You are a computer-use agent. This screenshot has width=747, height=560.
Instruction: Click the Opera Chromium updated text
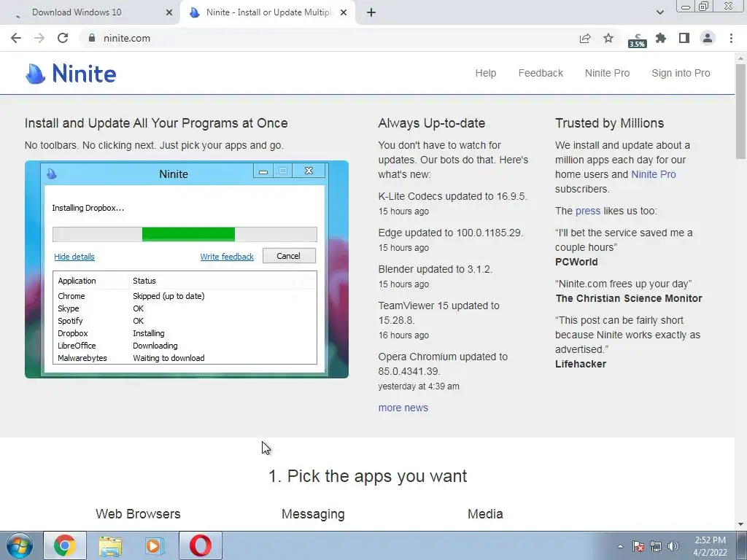click(443, 364)
